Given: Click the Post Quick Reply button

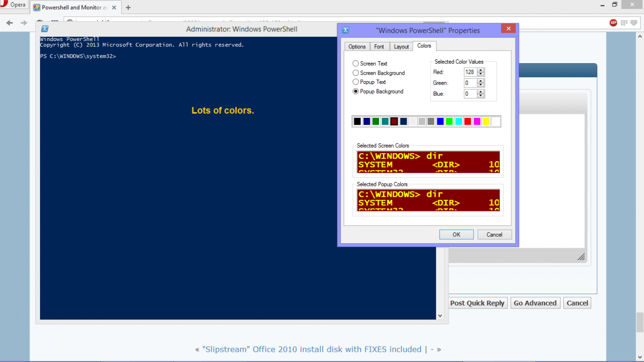Looking at the screenshot, I should (x=477, y=303).
